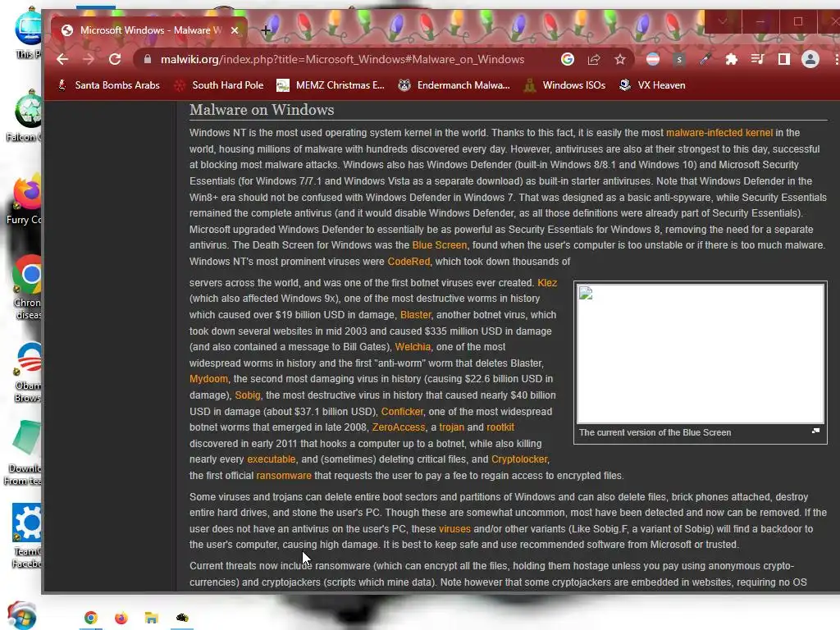
Task: Open the Sobig article link
Action: pyautogui.click(x=248, y=395)
